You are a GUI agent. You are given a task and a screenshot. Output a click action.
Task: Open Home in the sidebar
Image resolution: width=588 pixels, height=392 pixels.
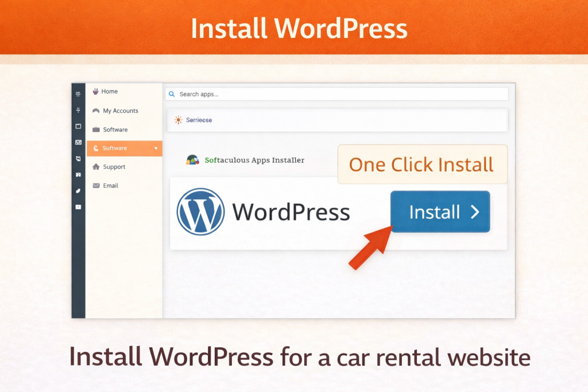109,91
